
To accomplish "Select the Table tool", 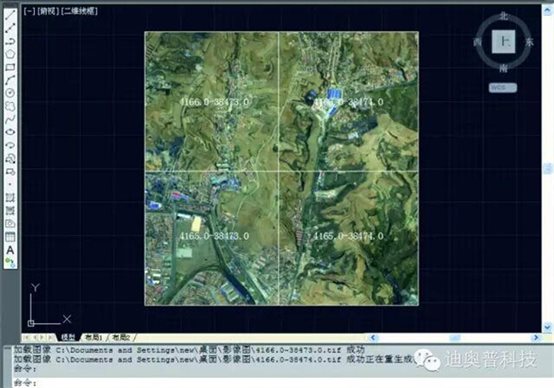I will tap(10, 237).
